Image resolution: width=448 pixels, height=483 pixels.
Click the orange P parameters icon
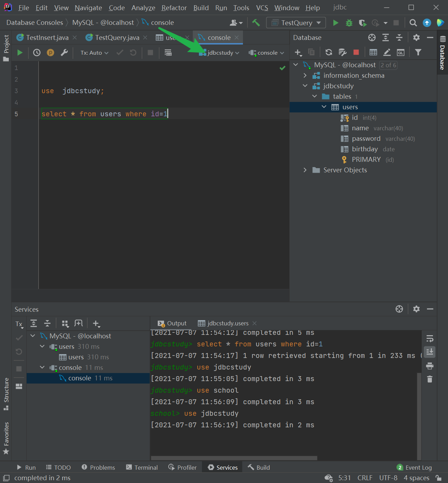point(50,53)
